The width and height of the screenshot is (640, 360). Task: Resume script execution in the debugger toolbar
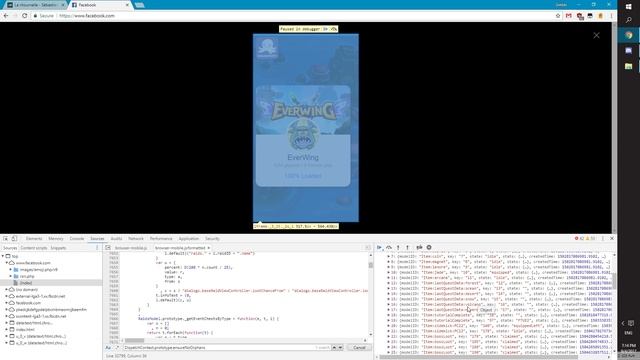[379, 247]
